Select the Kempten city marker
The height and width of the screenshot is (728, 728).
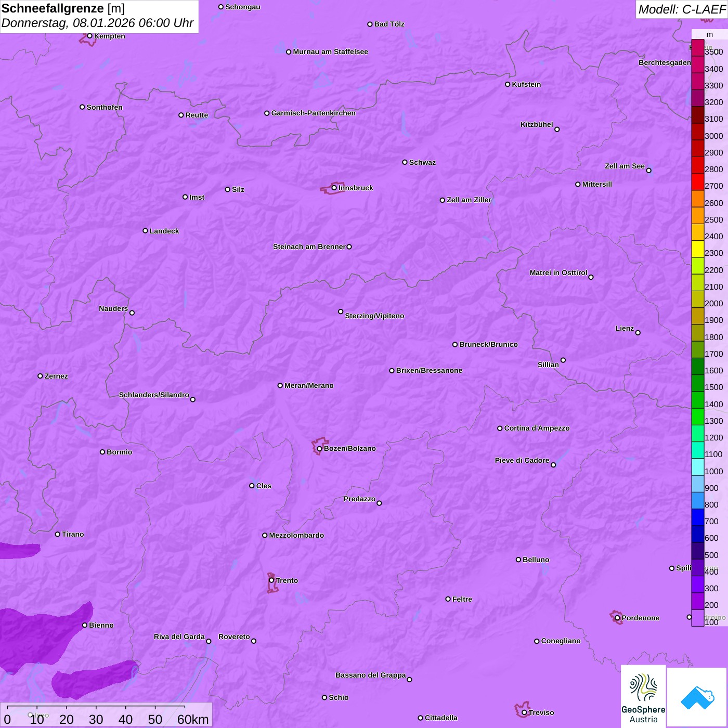[90, 36]
